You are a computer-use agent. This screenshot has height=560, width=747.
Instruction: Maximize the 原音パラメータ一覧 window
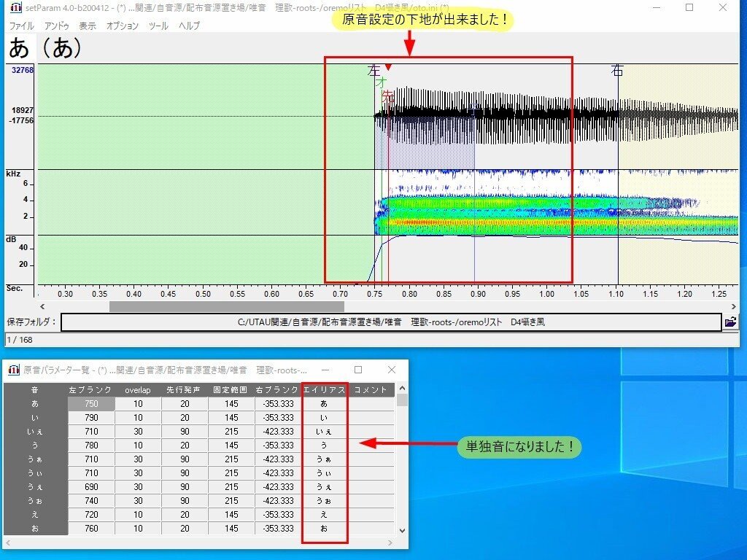tap(358, 370)
